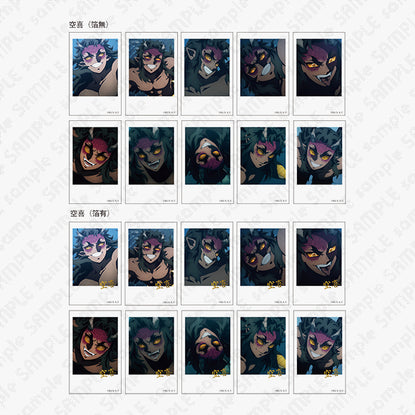
Task: Choose the no-foil tilted-face card showing a pointed ear
Action: pyautogui.click(x=207, y=74)
